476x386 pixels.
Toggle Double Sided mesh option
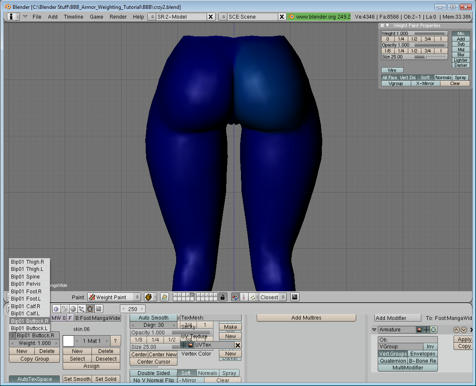pyautogui.click(x=153, y=373)
